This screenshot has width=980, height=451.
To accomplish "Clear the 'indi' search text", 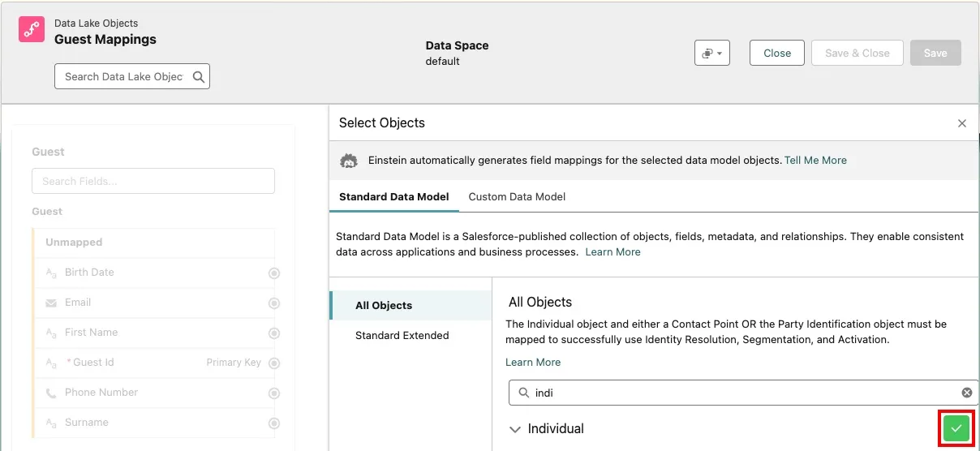I will [966, 393].
